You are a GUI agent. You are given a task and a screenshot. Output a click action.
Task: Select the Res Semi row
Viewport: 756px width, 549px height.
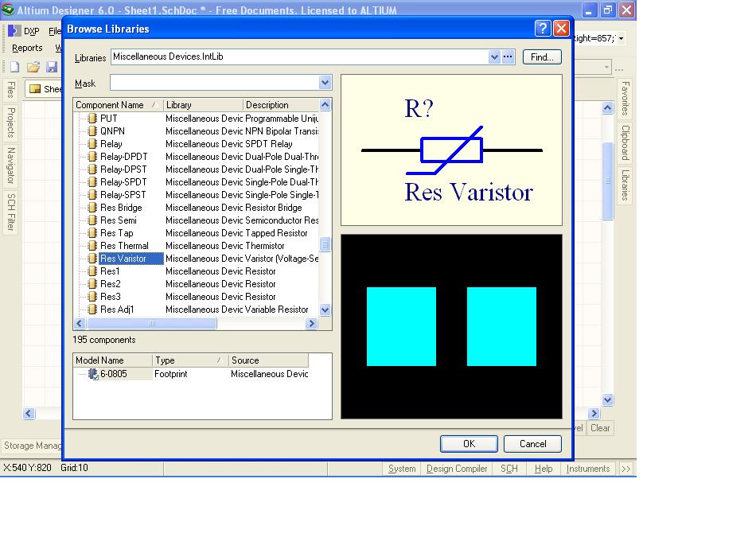[197, 220]
